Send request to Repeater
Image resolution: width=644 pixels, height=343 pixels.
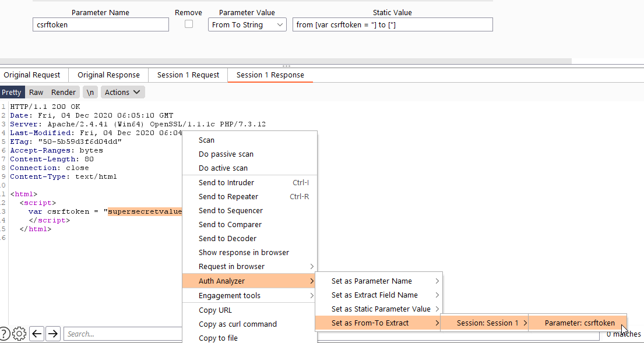point(249,196)
